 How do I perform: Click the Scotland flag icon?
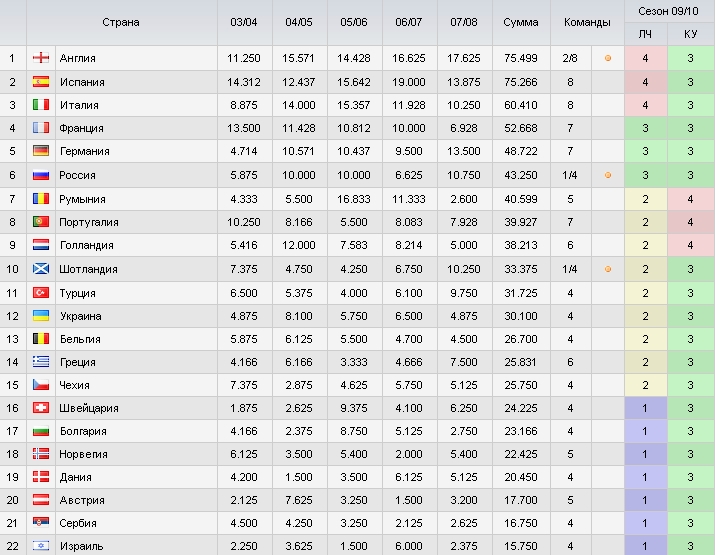(x=41, y=269)
